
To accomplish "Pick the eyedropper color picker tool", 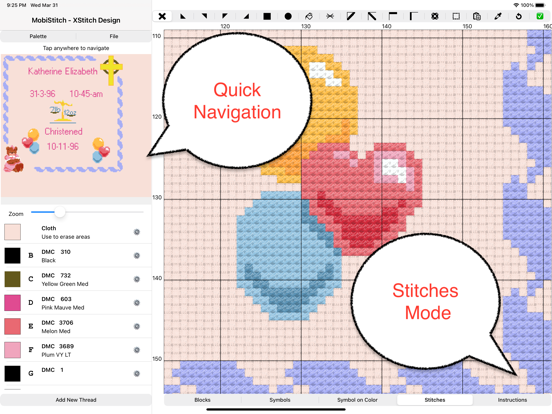I will tap(498, 16).
